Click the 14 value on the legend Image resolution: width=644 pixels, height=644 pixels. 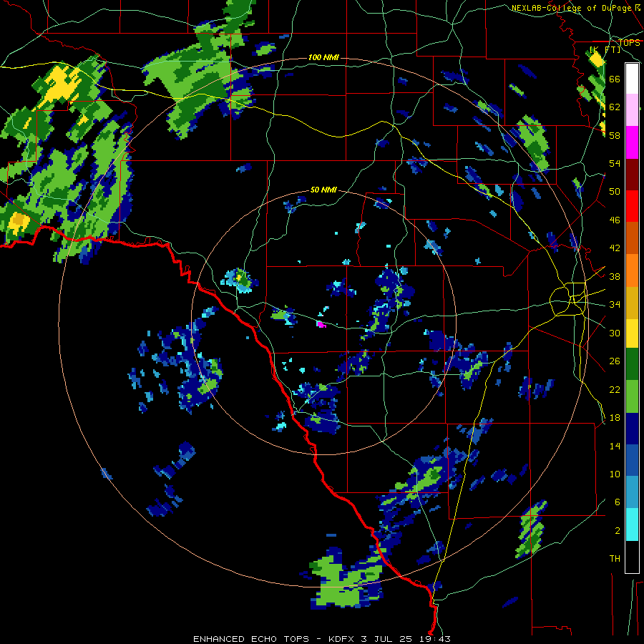tap(615, 446)
